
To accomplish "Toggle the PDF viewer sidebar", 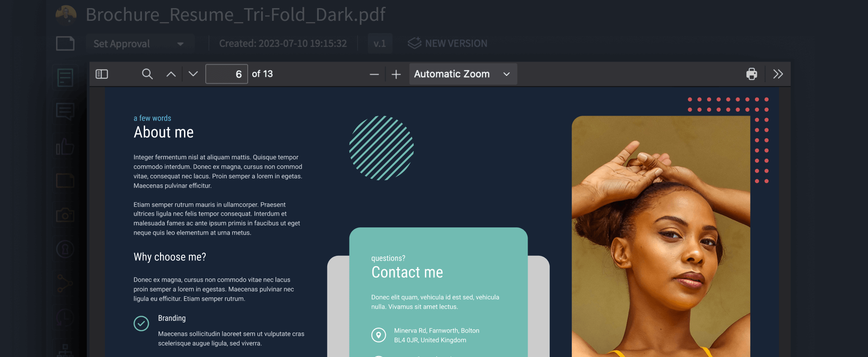I will pos(102,74).
